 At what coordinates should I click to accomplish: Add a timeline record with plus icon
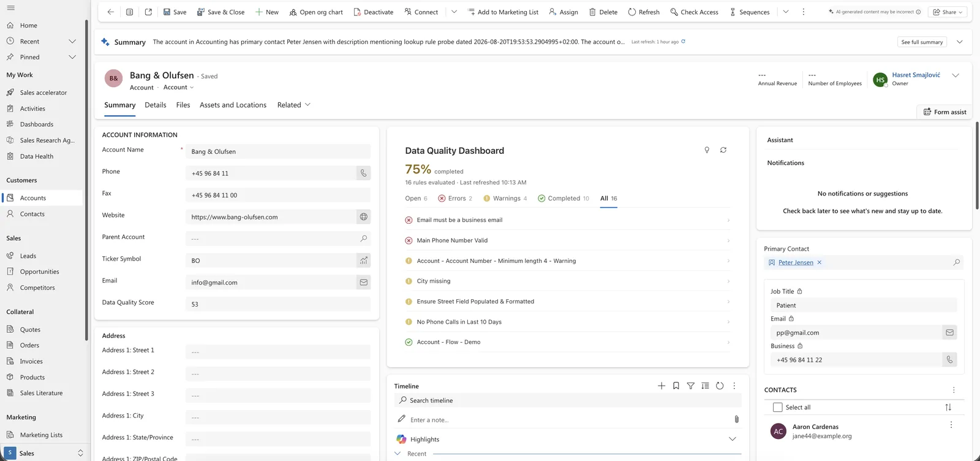coord(661,386)
